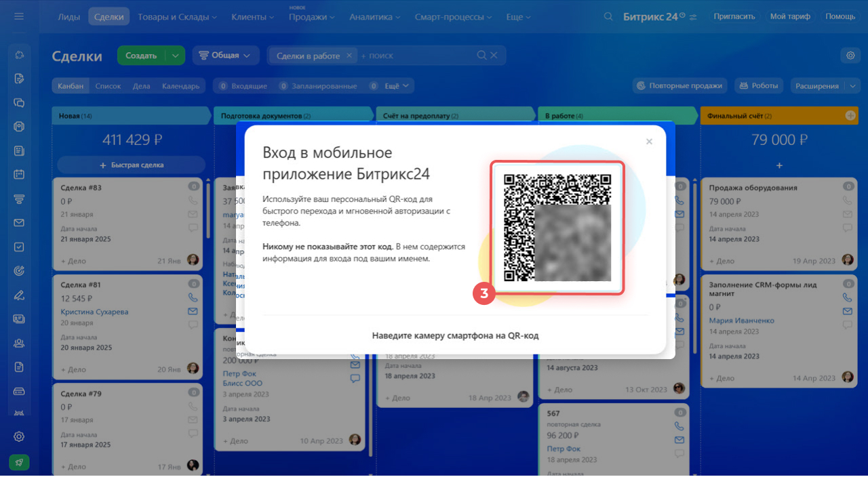
Task: Open contact link Кристина Сухарева
Action: point(94,312)
